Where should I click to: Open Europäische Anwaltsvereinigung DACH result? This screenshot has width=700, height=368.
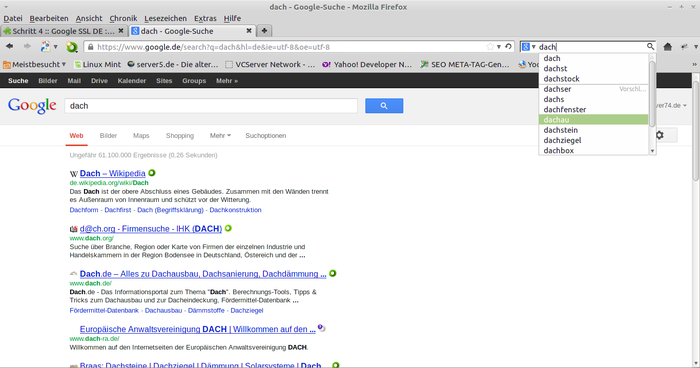coord(198,329)
